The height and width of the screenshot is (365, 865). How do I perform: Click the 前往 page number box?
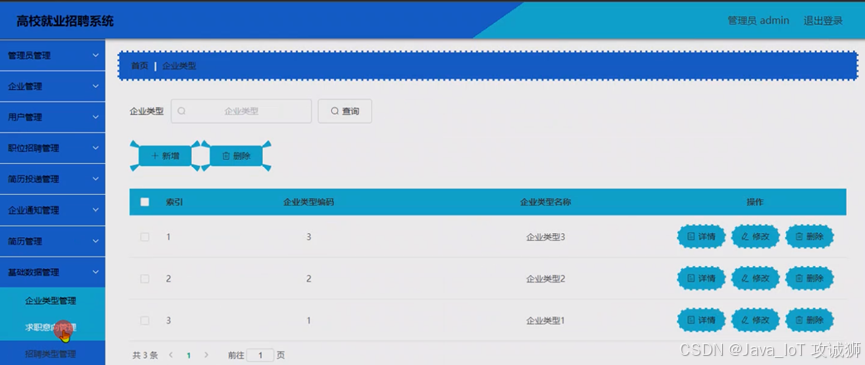(260, 355)
